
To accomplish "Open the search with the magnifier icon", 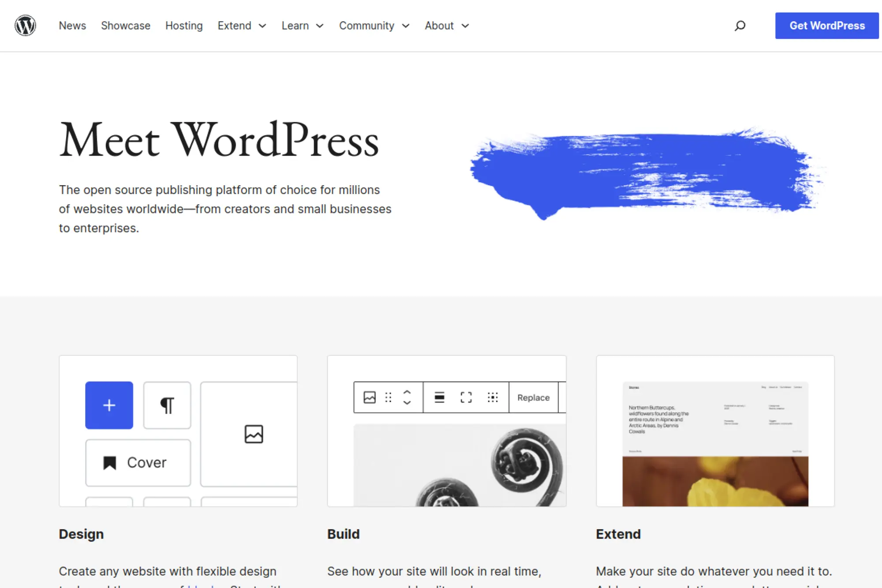I will (x=739, y=26).
